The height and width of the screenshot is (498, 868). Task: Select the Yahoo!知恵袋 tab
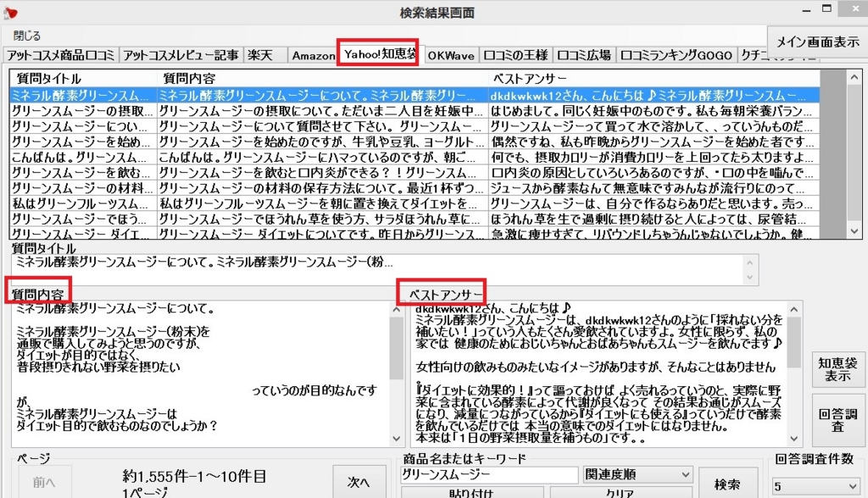pos(379,53)
